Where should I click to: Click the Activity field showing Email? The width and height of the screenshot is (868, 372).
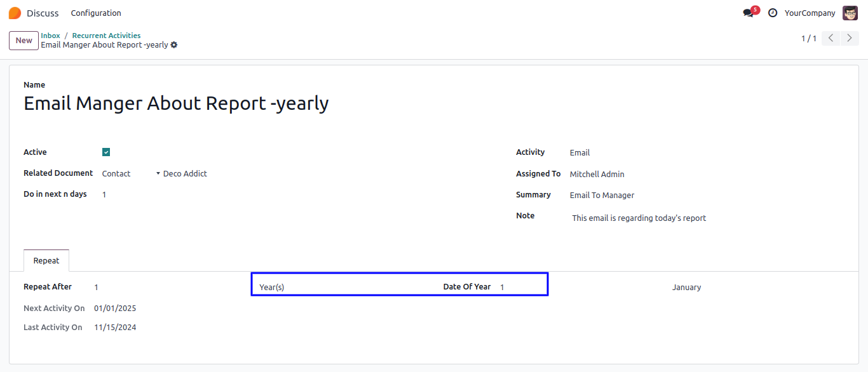click(580, 152)
